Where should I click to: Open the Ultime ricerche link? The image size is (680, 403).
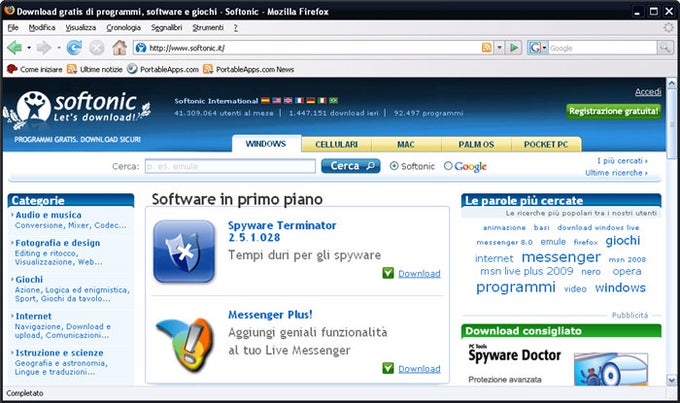coord(616,173)
